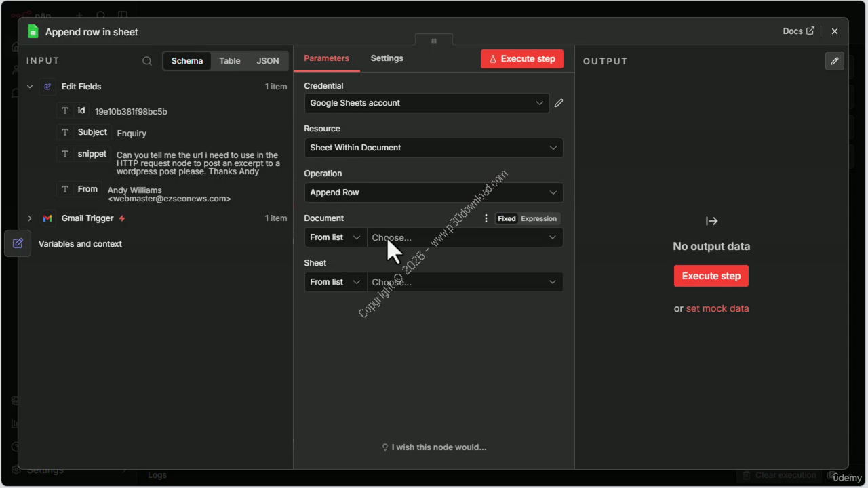Viewport: 868px width, 488px height.
Task: Select the Subject field type icon
Action: [x=65, y=132]
